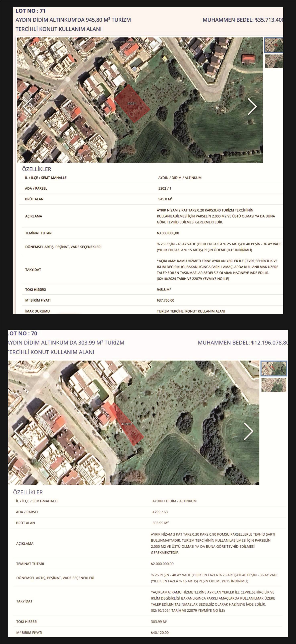Image resolution: width=296 pixels, height=644 pixels.
Task: Click Lot 70 Muhammen Bedel ₺12.196.078,80 text
Action: (242, 343)
